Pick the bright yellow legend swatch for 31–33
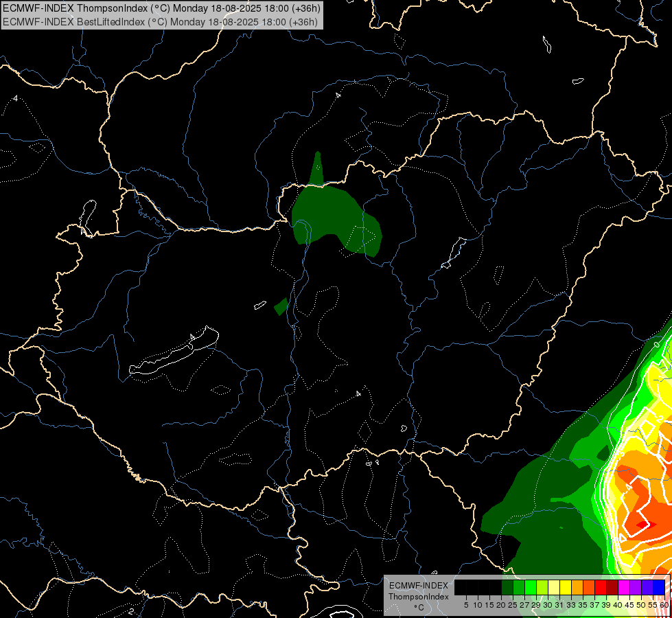 (x=566, y=588)
